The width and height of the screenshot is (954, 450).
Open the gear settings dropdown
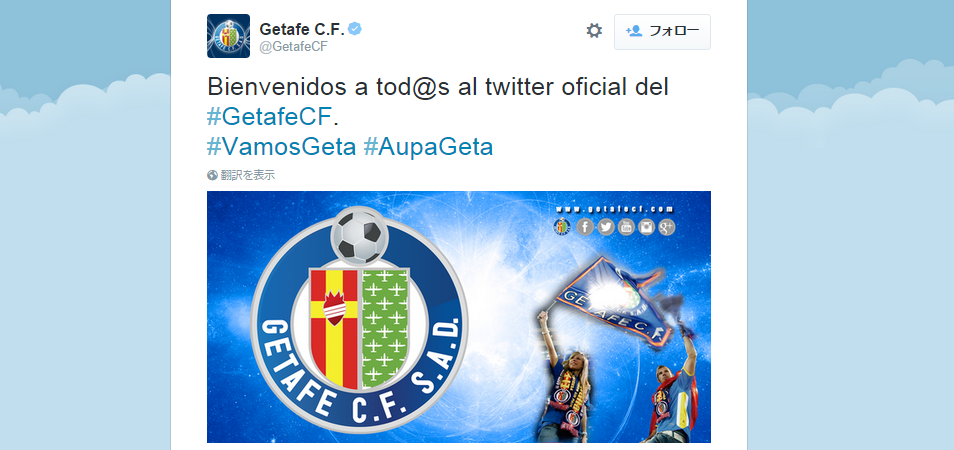pos(594,31)
